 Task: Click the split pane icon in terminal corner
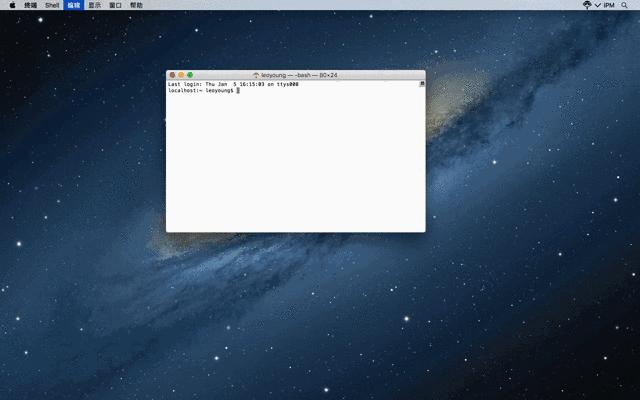[421, 84]
